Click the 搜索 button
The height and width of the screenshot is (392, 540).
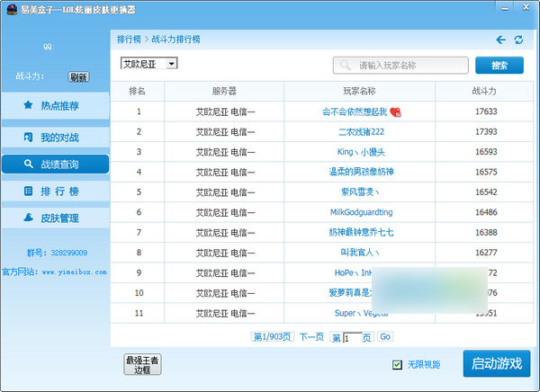(x=499, y=65)
